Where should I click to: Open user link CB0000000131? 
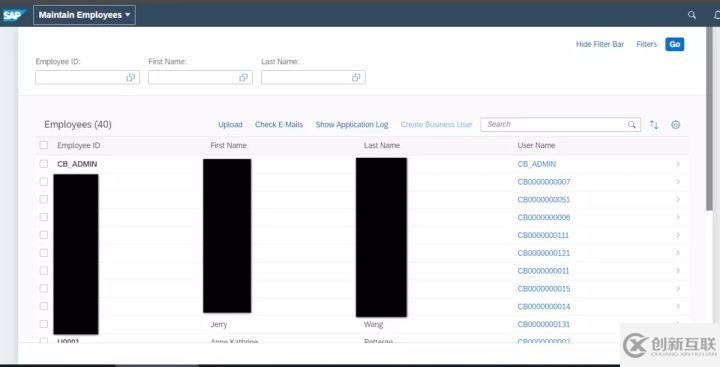pos(544,324)
